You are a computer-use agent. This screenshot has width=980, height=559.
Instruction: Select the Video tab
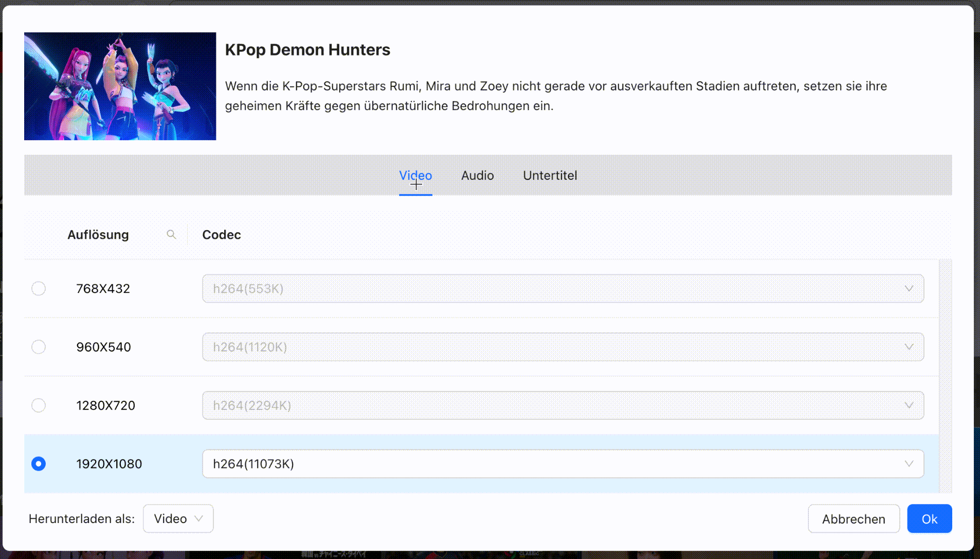click(x=415, y=175)
